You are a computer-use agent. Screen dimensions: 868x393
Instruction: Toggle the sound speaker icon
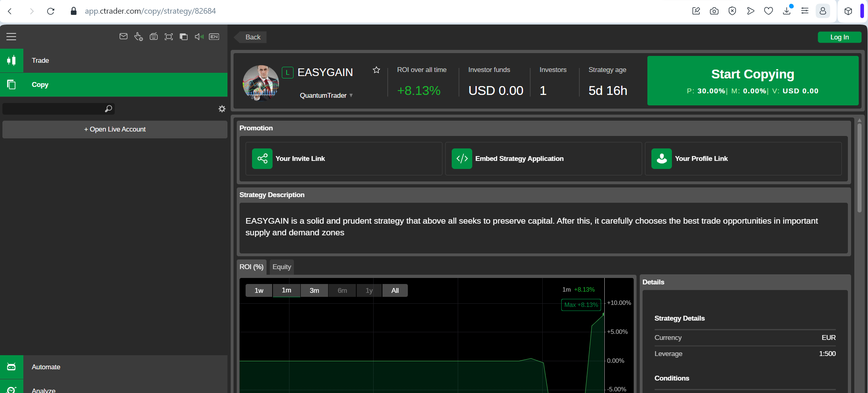pos(199,37)
